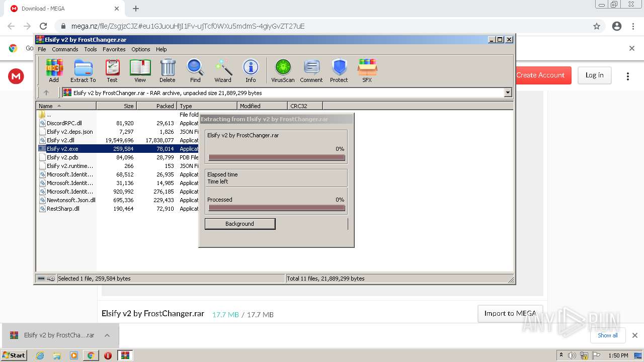Open Chrome three-dot menu
This screenshot has width=644, height=362.
tap(633, 26)
